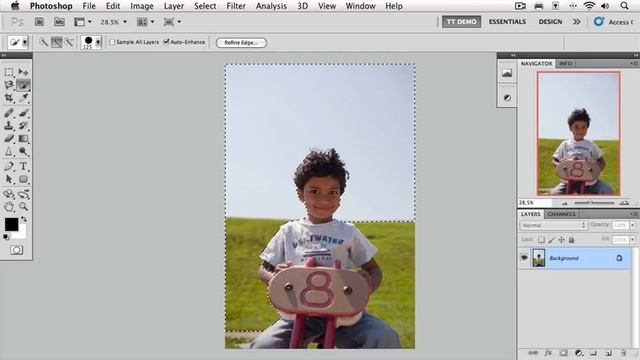Switch to Design workspace
The height and width of the screenshot is (360, 640).
[x=550, y=22]
